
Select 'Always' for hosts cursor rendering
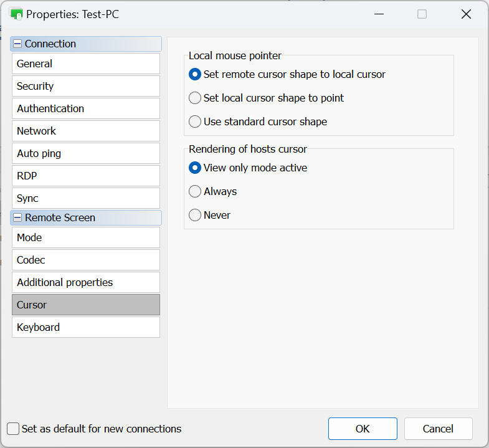coord(195,191)
